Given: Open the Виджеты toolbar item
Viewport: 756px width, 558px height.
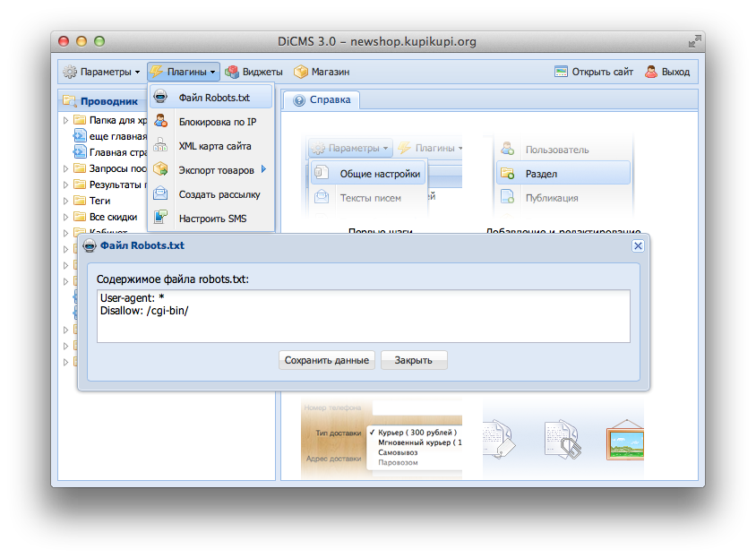Looking at the screenshot, I should pyautogui.click(x=254, y=72).
